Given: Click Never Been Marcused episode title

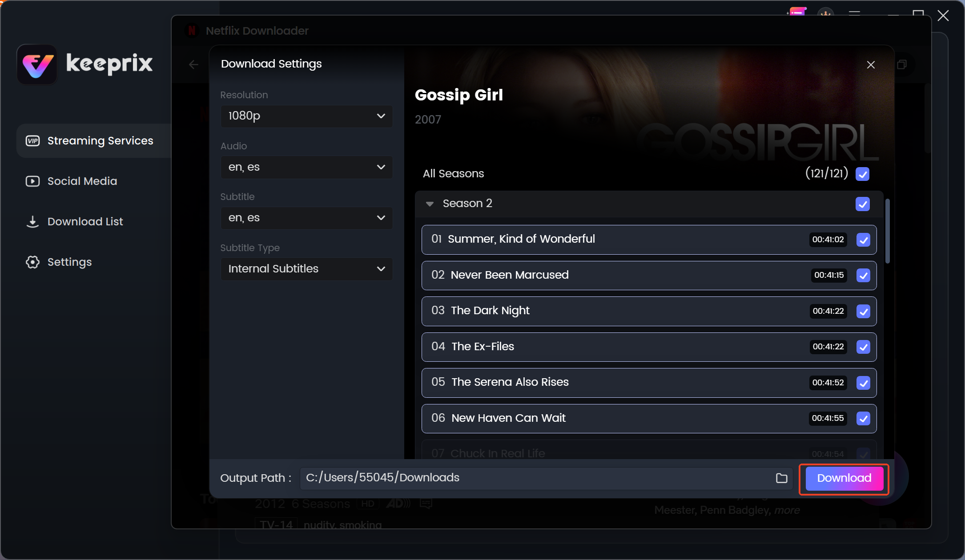Looking at the screenshot, I should pos(510,275).
